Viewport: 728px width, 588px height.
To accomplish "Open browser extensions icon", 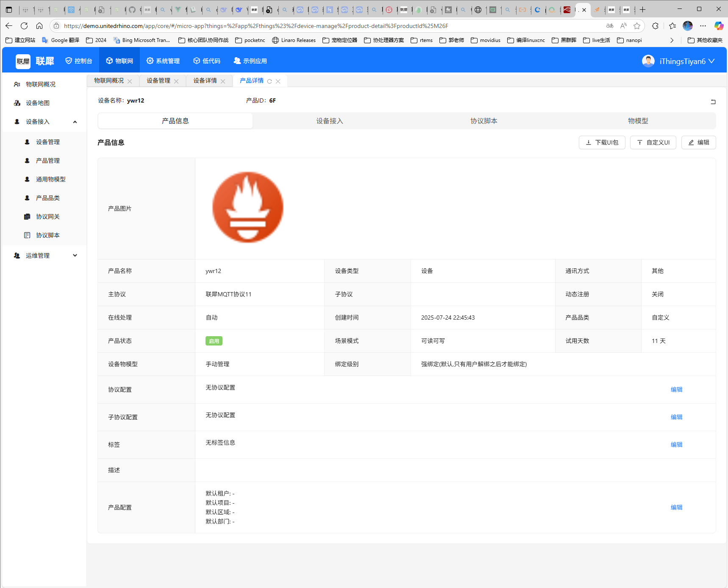I will coord(655,26).
